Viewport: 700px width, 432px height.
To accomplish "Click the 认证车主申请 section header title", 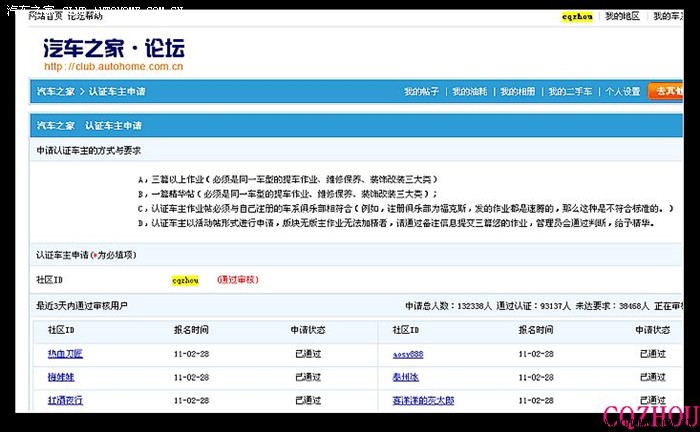I will pos(113,126).
